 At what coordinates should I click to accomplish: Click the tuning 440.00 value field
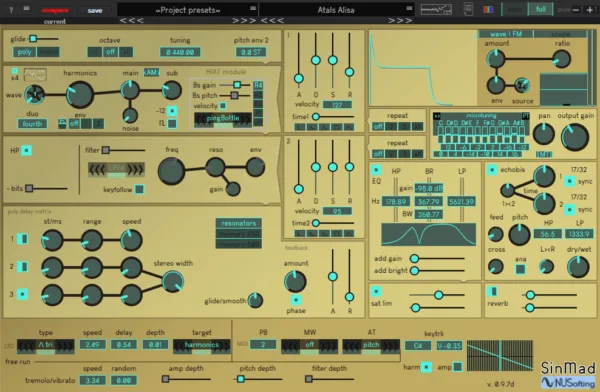click(x=180, y=52)
